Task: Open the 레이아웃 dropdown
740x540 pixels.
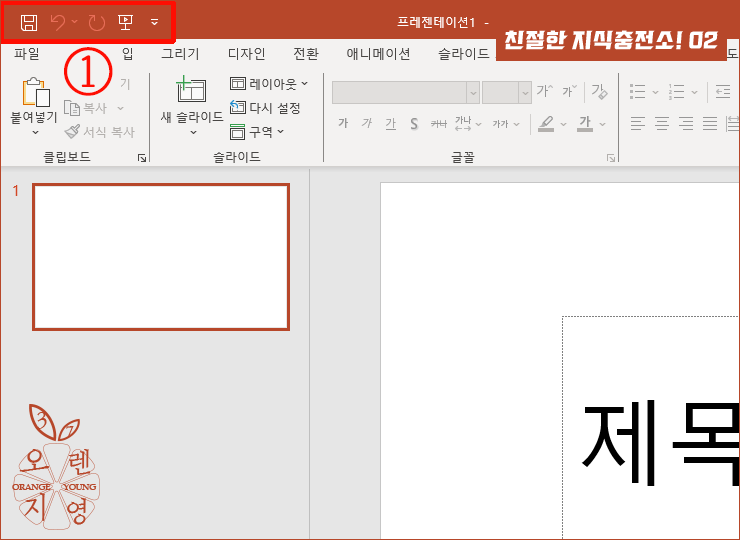Action: point(269,84)
